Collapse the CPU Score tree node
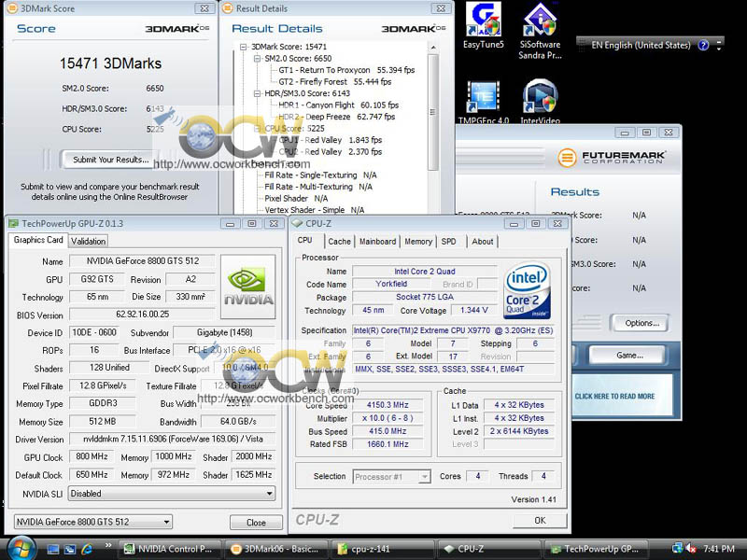This screenshot has height=560, width=747. tap(258, 129)
